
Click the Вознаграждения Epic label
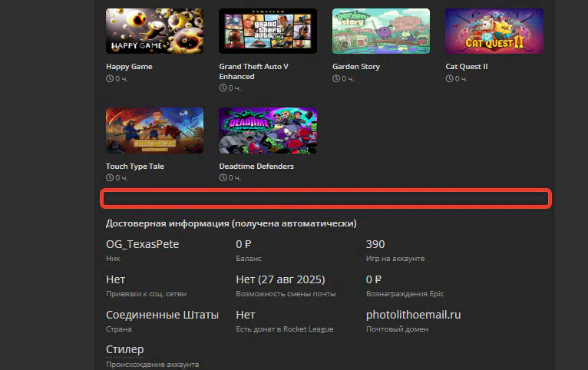coord(405,293)
